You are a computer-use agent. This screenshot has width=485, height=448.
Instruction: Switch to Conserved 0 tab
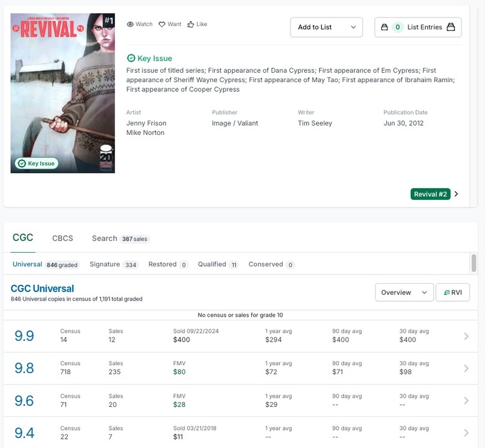click(271, 264)
